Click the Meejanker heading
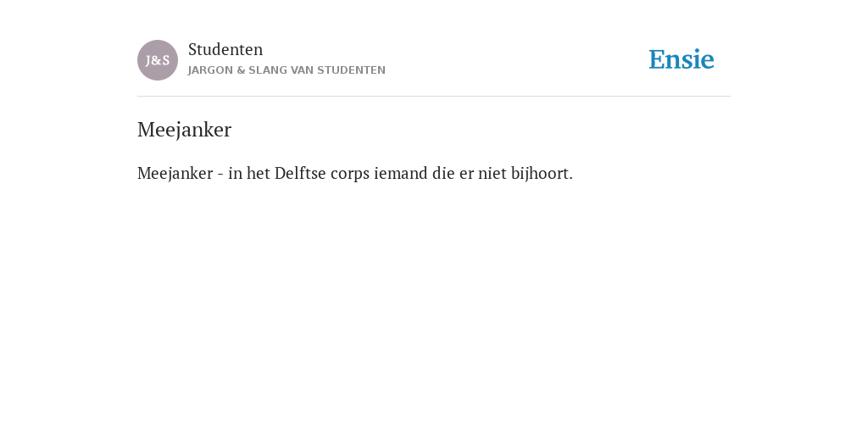The height and width of the screenshot is (434, 868). pyautogui.click(x=184, y=130)
